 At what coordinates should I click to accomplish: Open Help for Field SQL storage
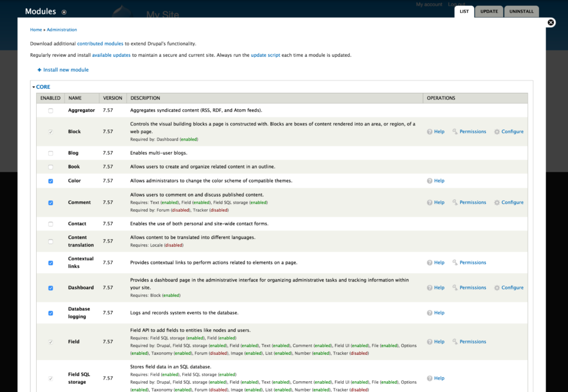439,378
